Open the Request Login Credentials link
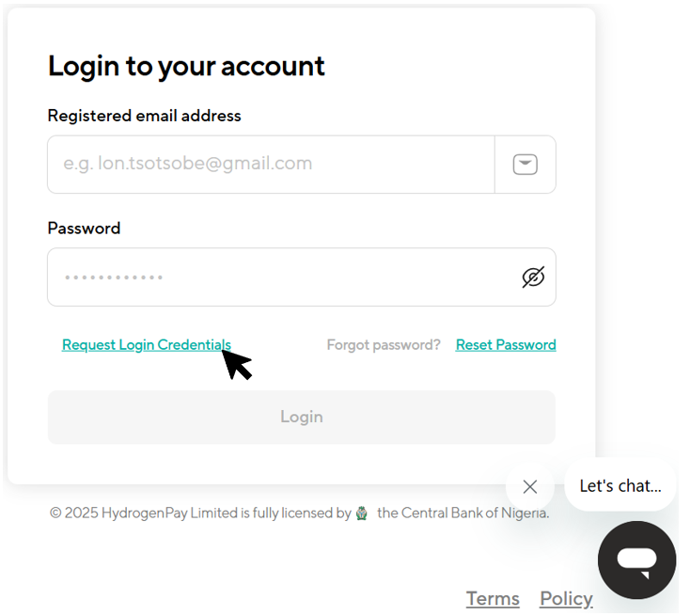The image size is (690, 616). 147,345
